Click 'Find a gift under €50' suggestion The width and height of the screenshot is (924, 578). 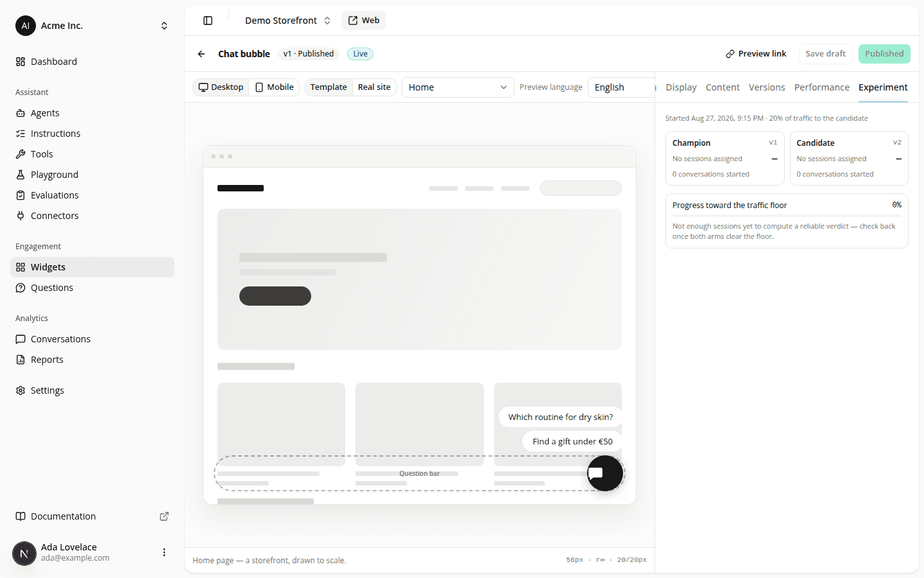tap(572, 441)
